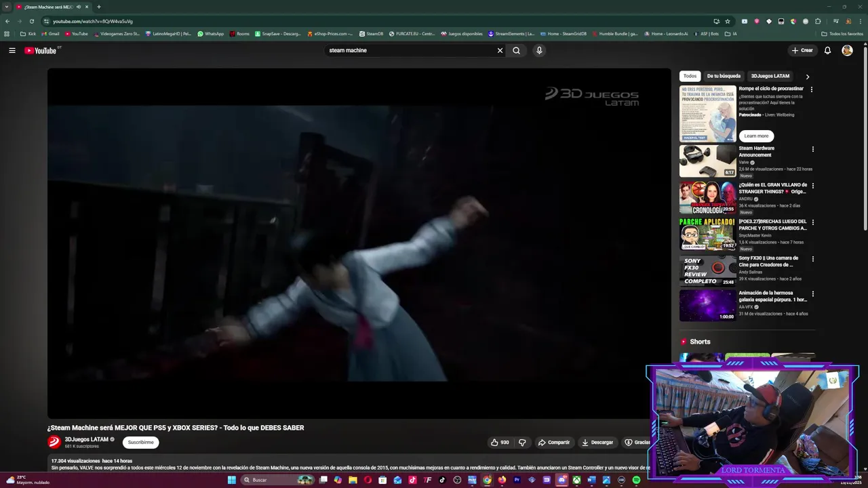
Task: Open options for Steam Hardware Announcement video
Action: click(x=813, y=149)
